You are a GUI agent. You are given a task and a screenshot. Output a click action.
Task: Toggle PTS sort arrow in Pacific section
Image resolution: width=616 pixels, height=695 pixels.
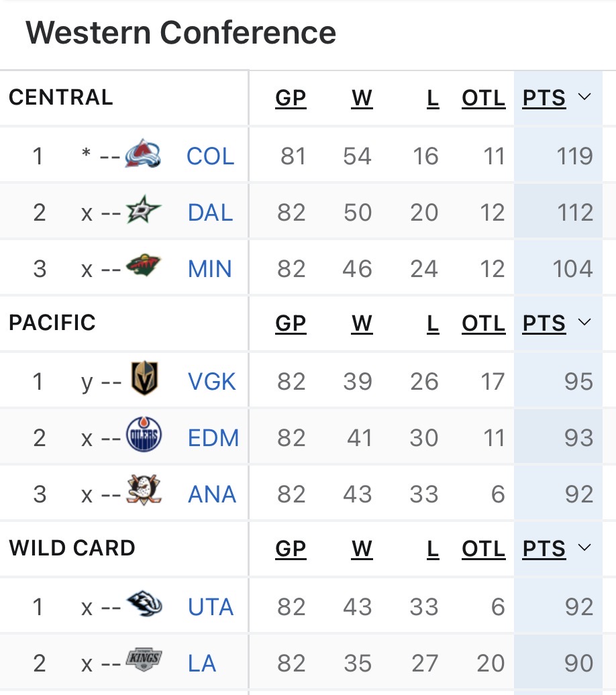pyautogui.click(x=584, y=323)
